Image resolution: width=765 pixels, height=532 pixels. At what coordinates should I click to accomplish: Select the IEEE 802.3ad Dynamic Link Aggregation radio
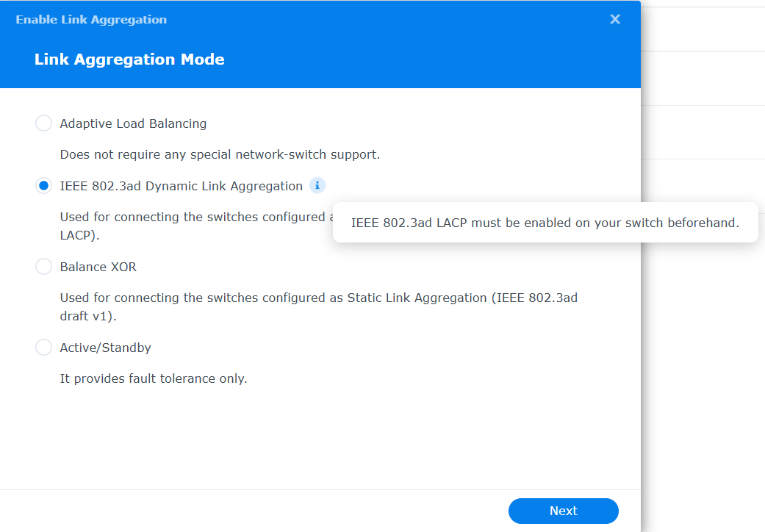pyautogui.click(x=43, y=186)
